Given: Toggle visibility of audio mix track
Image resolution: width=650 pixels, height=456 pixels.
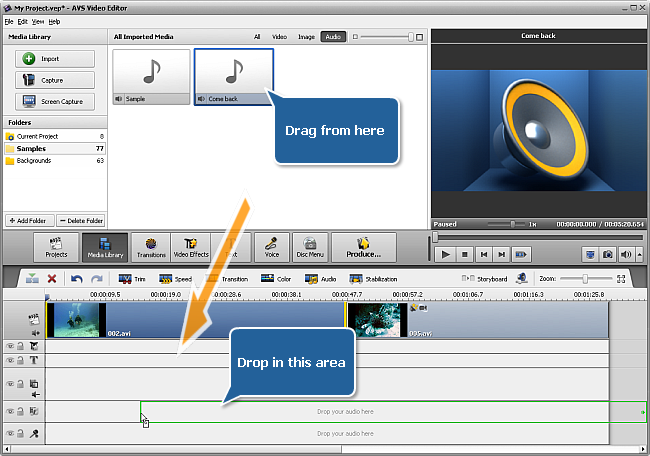Looking at the screenshot, I should 10,411.
